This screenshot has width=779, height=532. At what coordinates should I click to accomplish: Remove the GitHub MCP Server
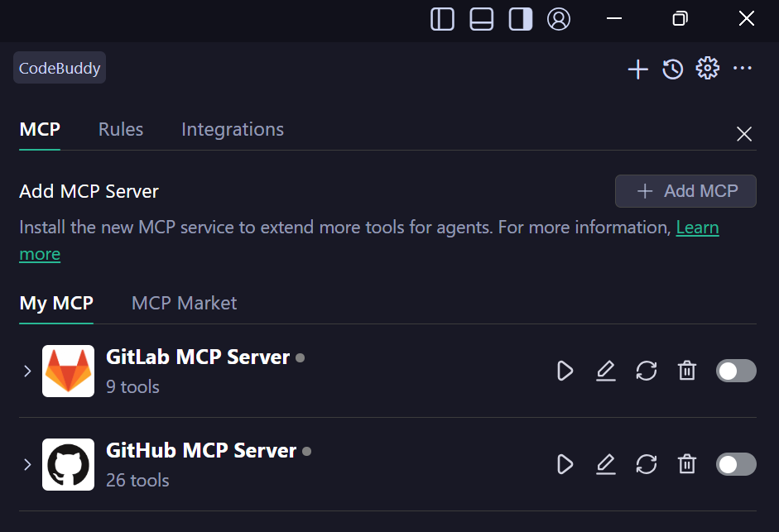point(687,464)
